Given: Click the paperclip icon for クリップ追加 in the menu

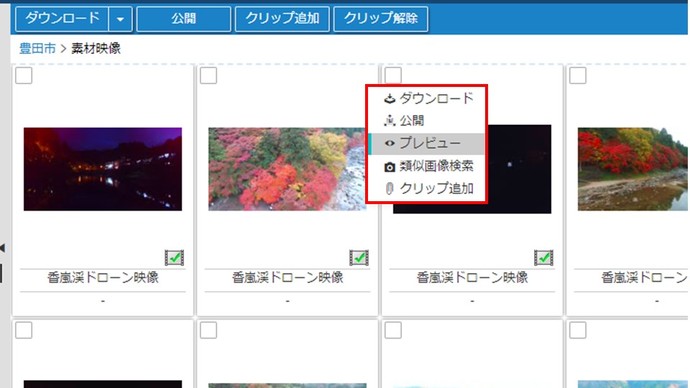Looking at the screenshot, I should coord(389,189).
